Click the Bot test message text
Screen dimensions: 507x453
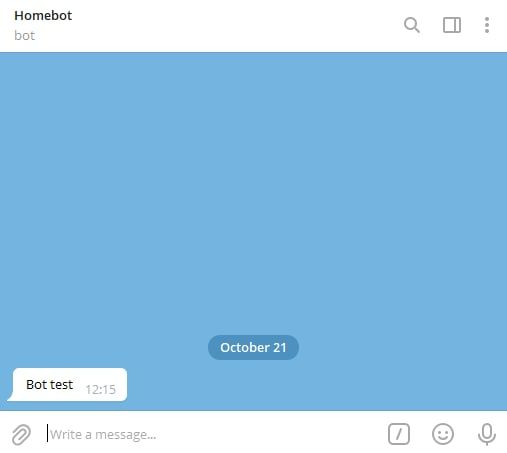point(49,385)
